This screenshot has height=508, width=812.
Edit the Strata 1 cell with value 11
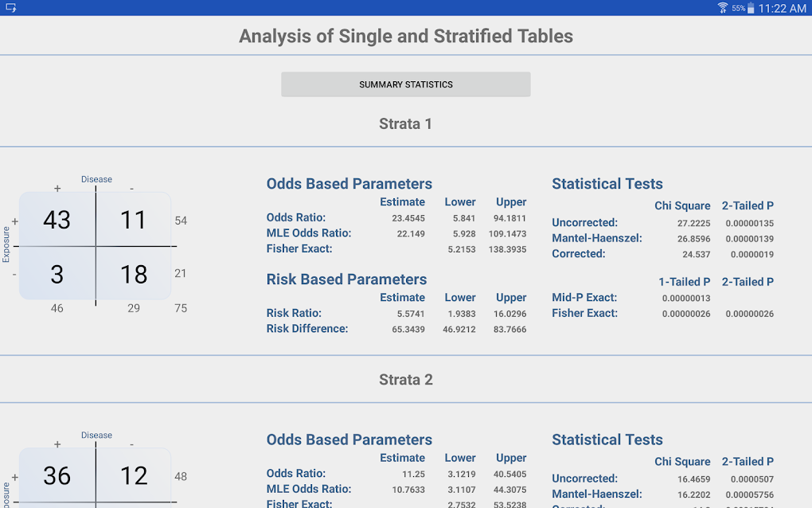pos(133,220)
